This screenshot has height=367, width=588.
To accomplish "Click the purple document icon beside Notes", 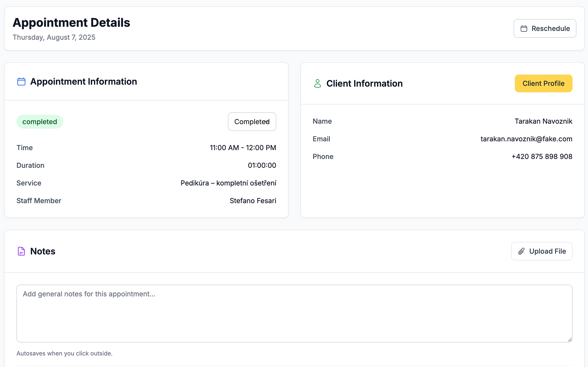I will [x=21, y=251].
